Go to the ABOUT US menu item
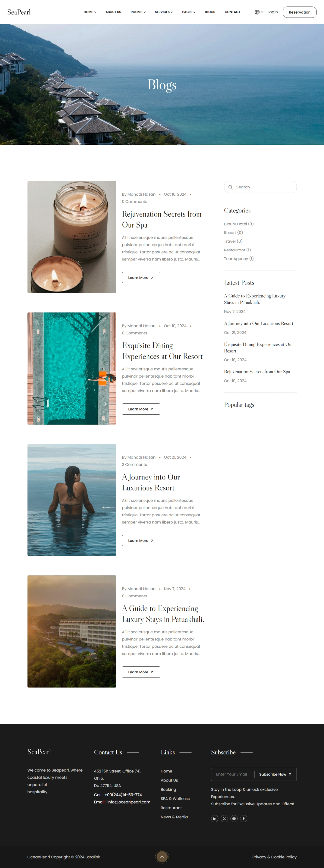Screen dimensions: 324x868 pyautogui.click(x=113, y=12)
